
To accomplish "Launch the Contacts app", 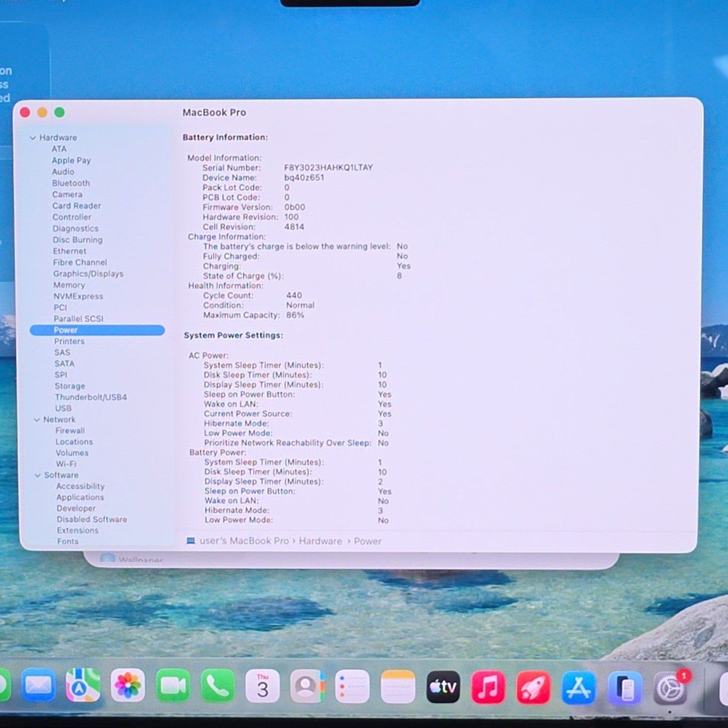I will [307, 686].
